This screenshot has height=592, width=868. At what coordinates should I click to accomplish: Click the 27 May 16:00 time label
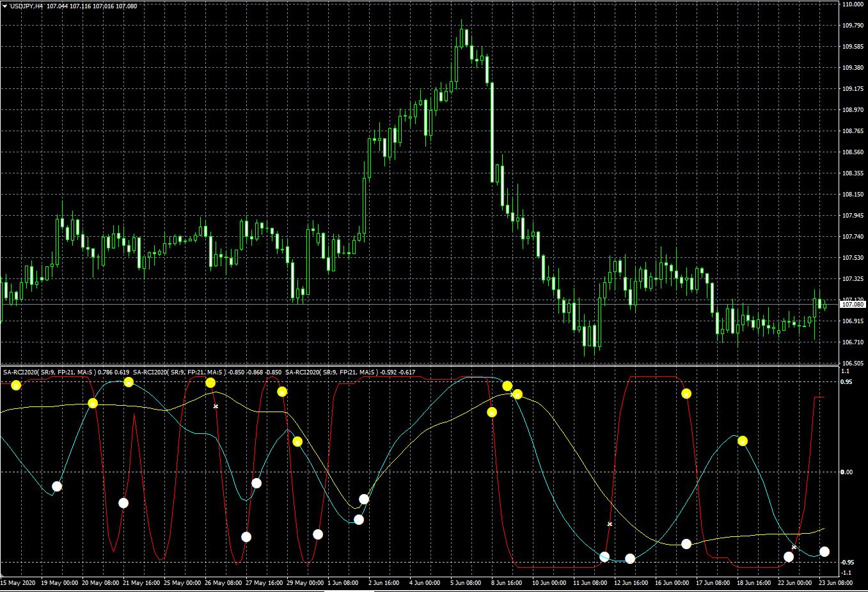(264, 583)
